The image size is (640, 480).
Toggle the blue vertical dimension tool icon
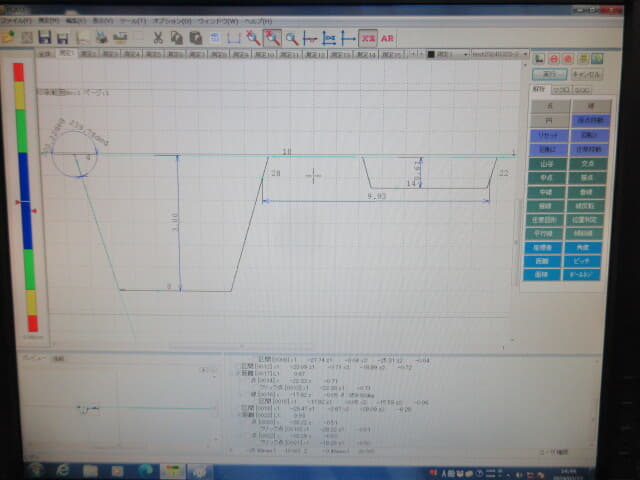pyautogui.click(x=329, y=38)
